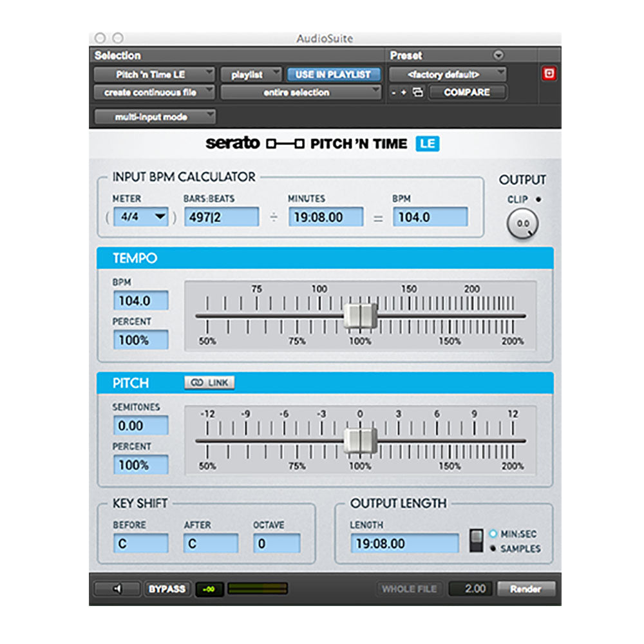Click the minus previous preset icon
The image size is (644, 644).
coord(393,93)
